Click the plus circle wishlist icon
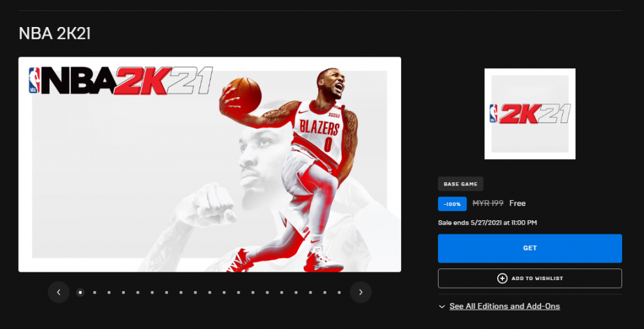Screen dimensions: 644x329 (502, 279)
